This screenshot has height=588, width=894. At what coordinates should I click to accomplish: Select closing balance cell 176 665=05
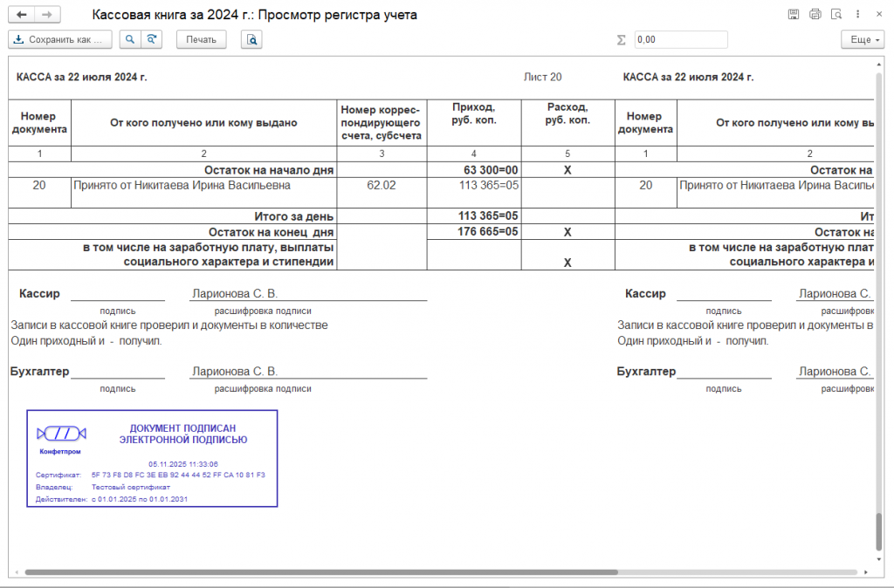coord(474,232)
